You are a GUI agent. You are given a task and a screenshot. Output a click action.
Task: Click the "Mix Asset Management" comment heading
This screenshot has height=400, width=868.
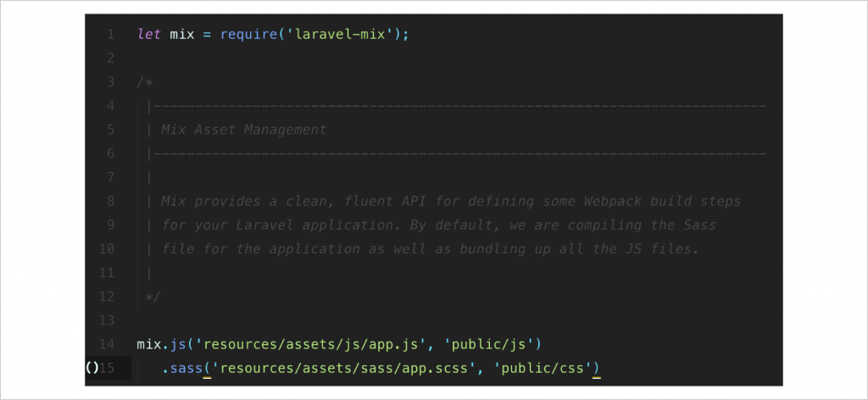tap(243, 130)
